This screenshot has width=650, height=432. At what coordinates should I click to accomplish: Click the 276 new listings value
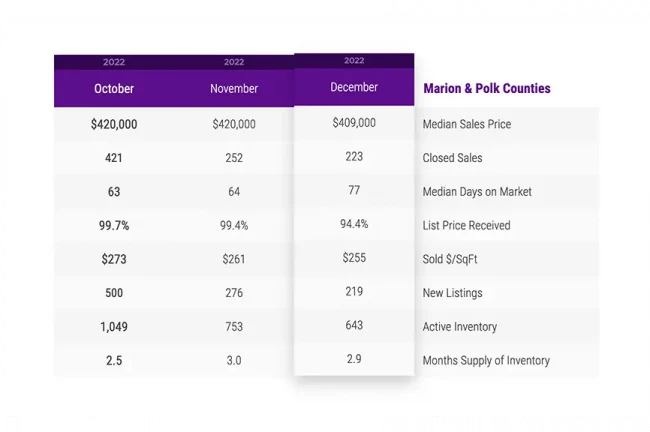point(234,293)
